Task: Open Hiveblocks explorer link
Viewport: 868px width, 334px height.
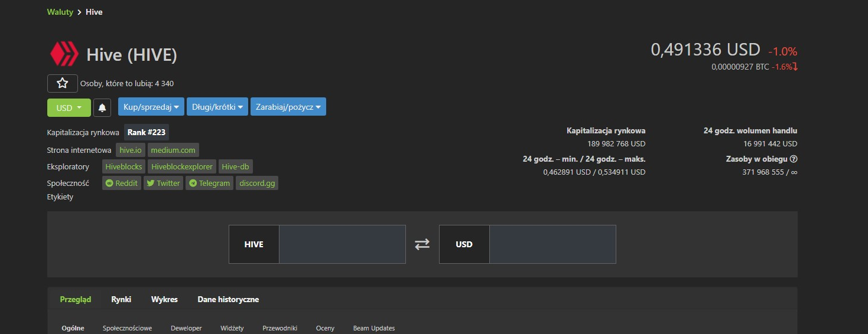Action: pyautogui.click(x=123, y=166)
